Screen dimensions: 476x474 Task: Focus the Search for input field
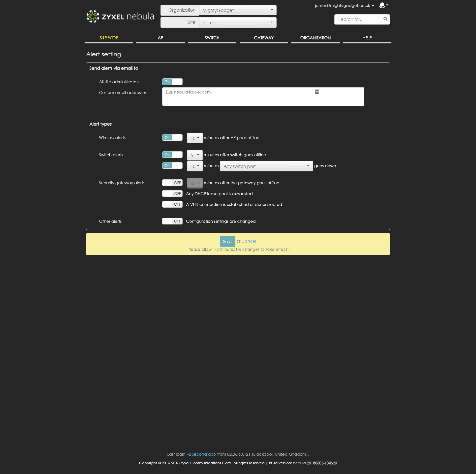click(358, 19)
